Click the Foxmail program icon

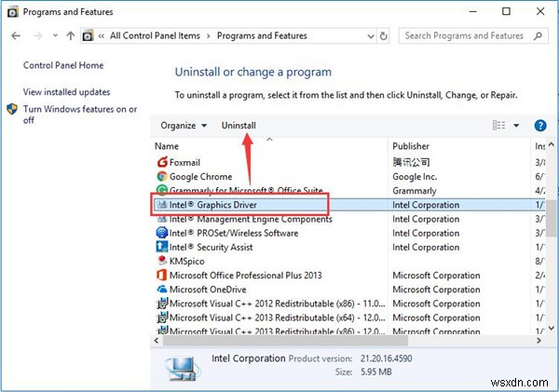coord(162,162)
